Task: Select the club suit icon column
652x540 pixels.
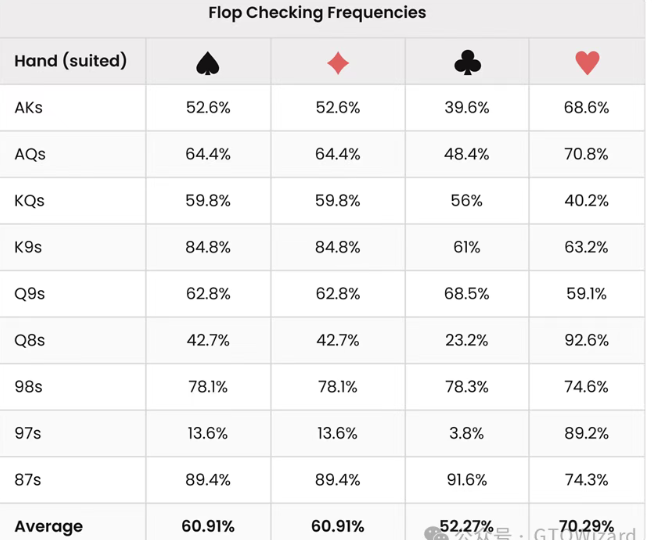Action: point(467,62)
